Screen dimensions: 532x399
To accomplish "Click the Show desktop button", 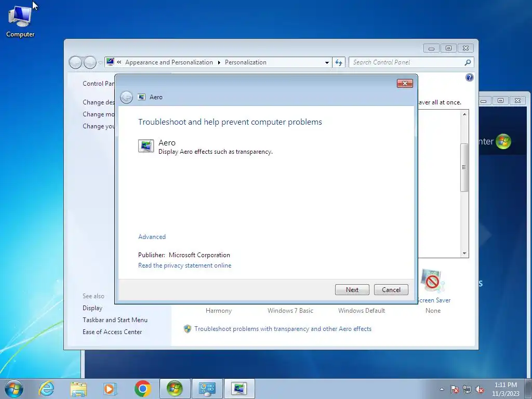I will (528, 389).
